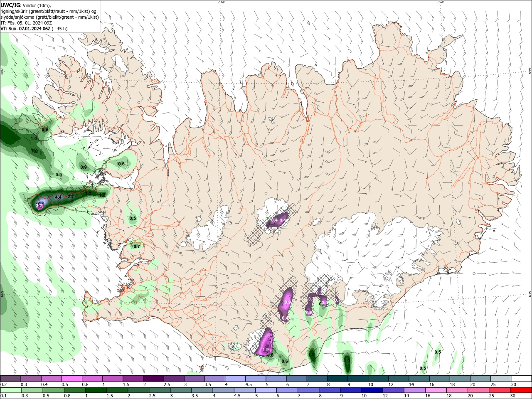Click the '0.2' label starting the top legend
The width and height of the screenshot is (532, 399).
3,384
